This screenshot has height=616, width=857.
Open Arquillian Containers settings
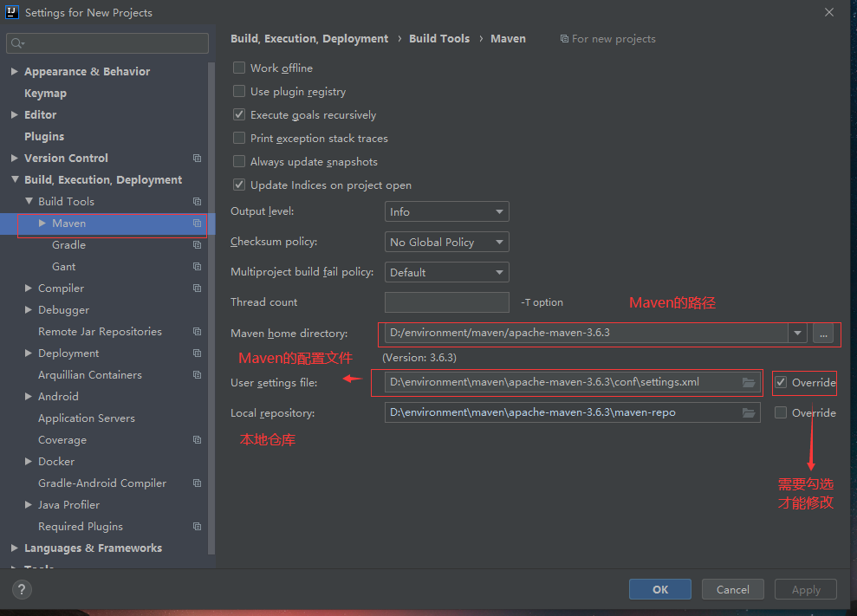point(90,375)
